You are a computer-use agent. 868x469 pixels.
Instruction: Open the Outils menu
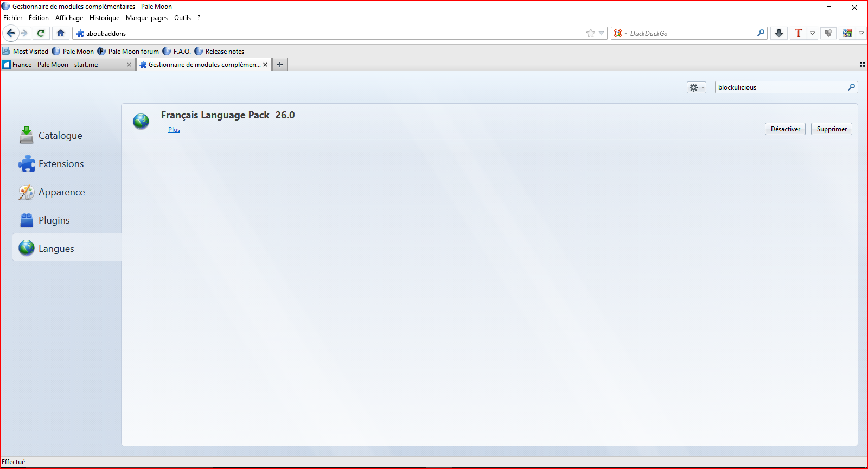click(182, 18)
